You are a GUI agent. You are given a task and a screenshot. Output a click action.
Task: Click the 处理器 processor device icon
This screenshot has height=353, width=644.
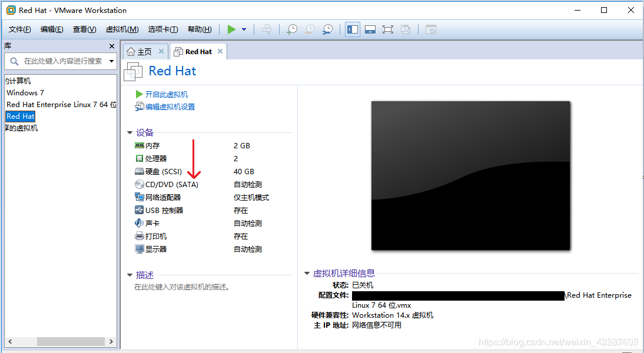[x=140, y=158]
